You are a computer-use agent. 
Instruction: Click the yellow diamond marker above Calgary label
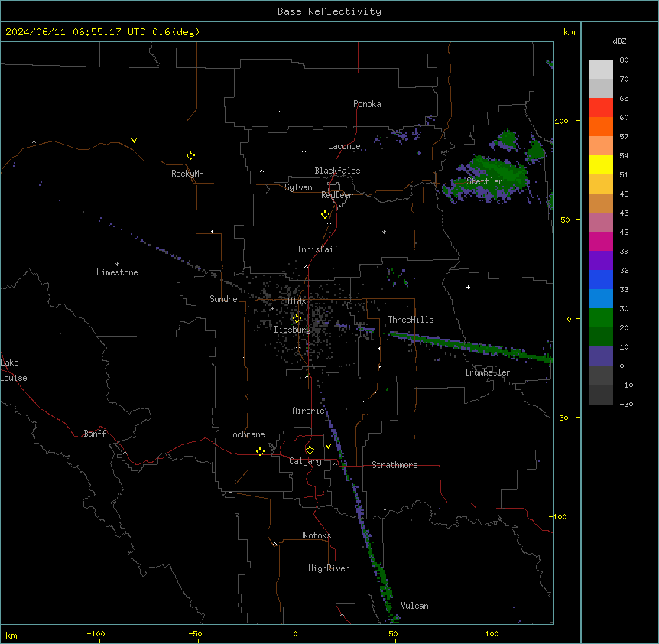(310, 450)
